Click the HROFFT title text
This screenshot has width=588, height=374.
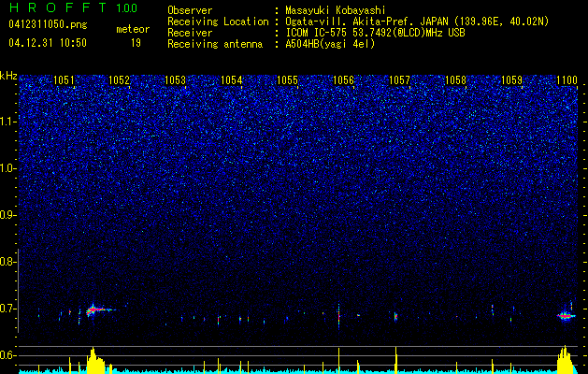(x=58, y=7)
